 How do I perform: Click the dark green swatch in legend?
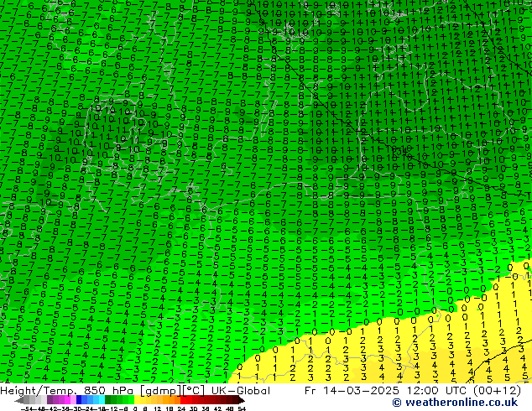pyautogui.click(x=108, y=400)
